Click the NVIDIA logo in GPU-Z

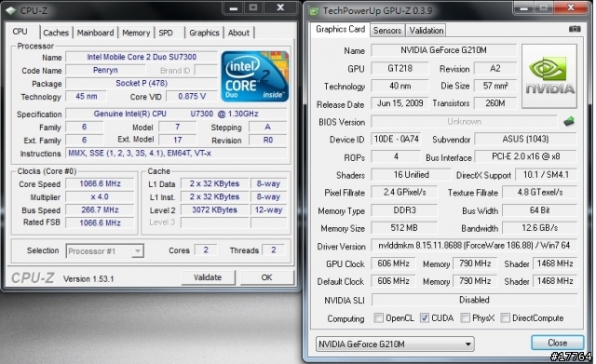click(x=549, y=76)
